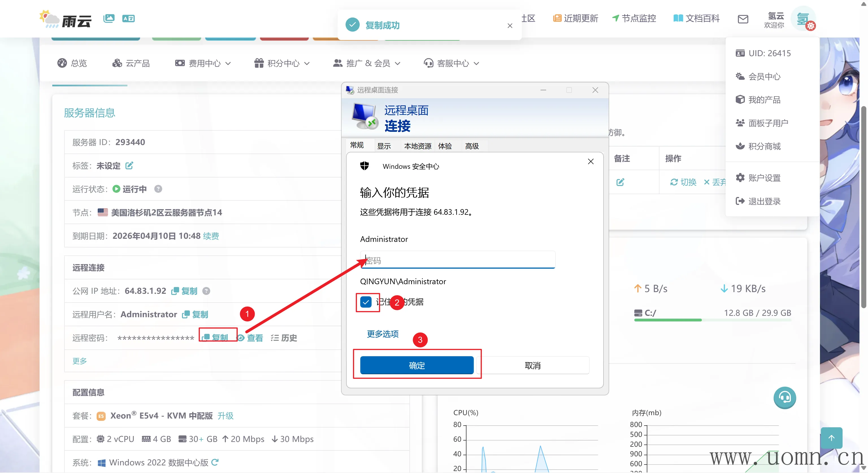Click the edit tag icon next to 未设定

tap(129, 166)
